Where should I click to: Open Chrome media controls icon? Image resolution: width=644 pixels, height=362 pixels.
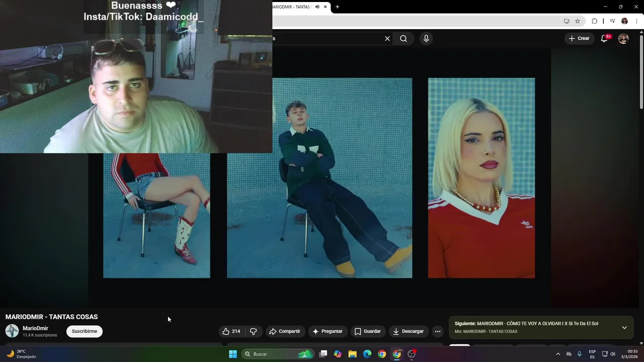coord(612,21)
